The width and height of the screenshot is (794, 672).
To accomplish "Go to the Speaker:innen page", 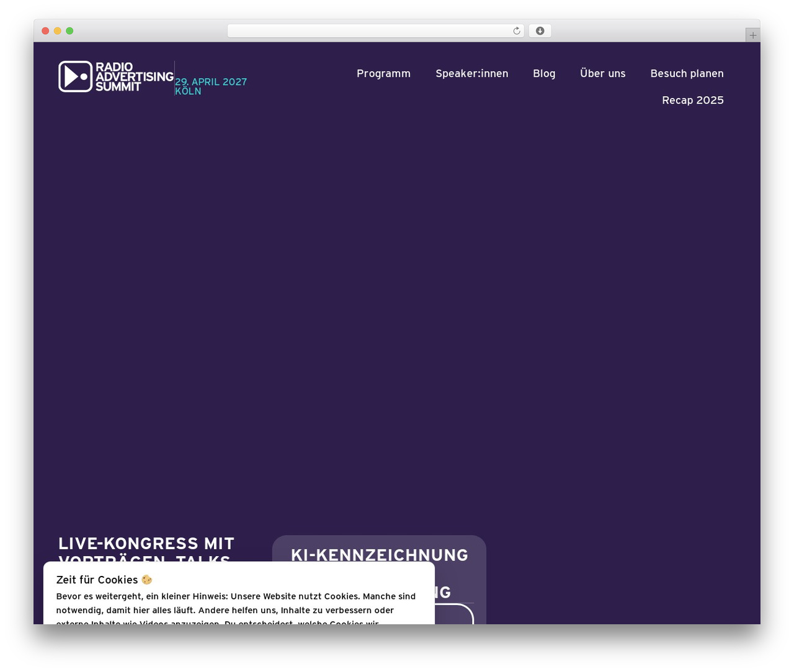I will coord(472,73).
